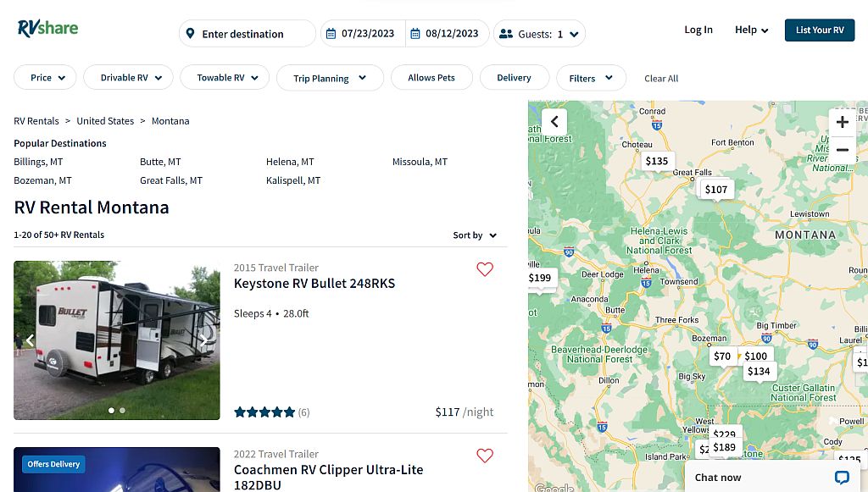Open the Sort by dropdown

tap(475, 235)
